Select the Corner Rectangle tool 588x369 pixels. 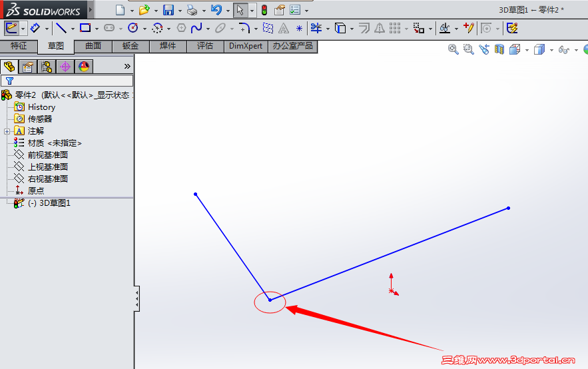coord(85,28)
